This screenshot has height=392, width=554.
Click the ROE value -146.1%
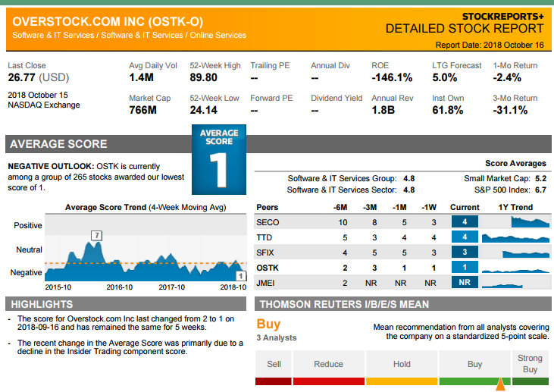click(392, 77)
